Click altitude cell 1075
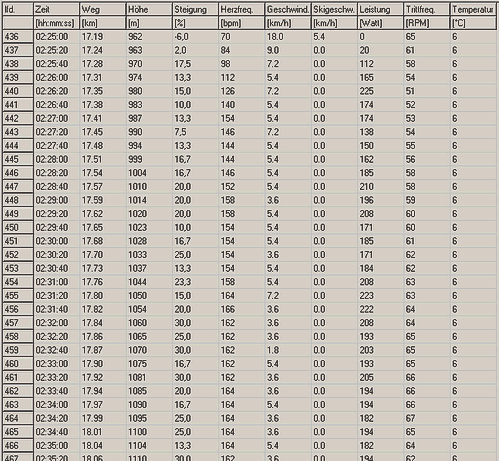 [x=149, y=364]
